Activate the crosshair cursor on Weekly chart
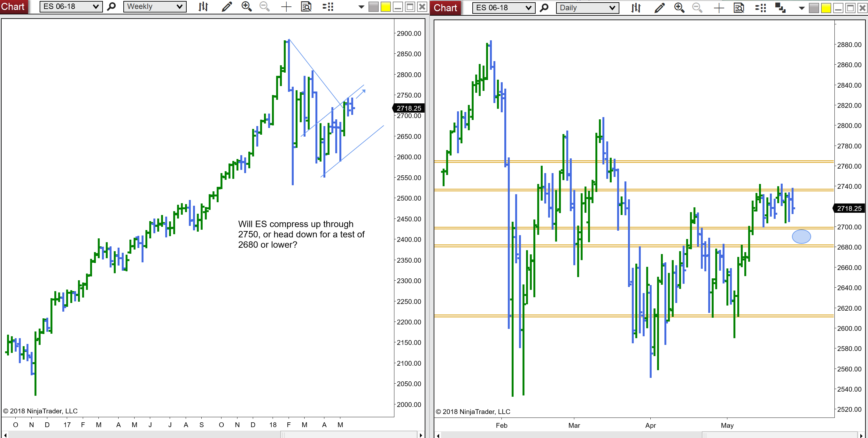 click(x=286, y=7)
